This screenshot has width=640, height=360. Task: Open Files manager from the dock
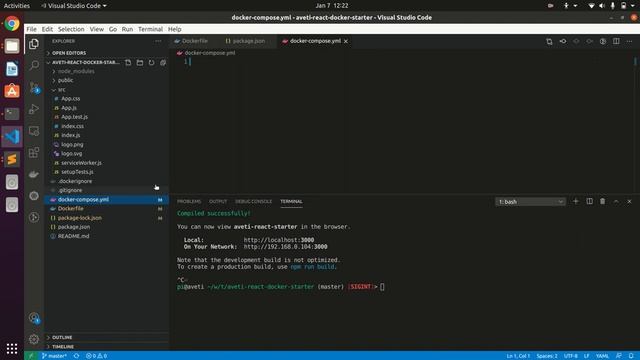point(12,46)
